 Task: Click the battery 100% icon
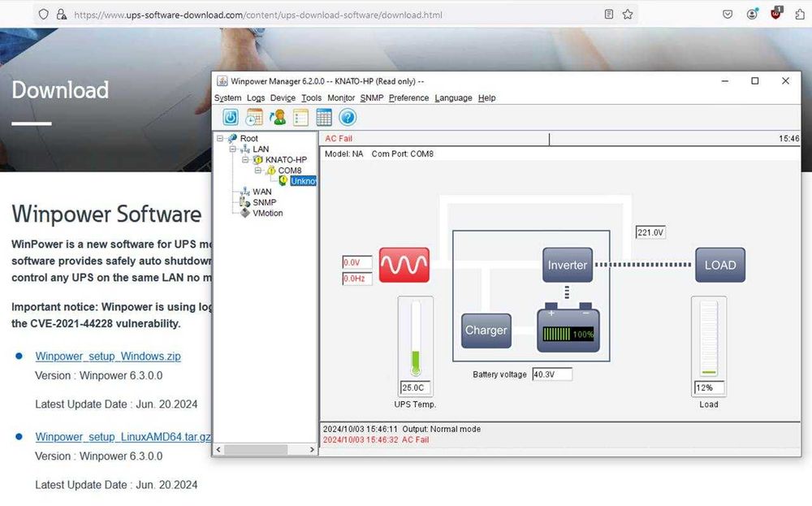coord(568,328)
